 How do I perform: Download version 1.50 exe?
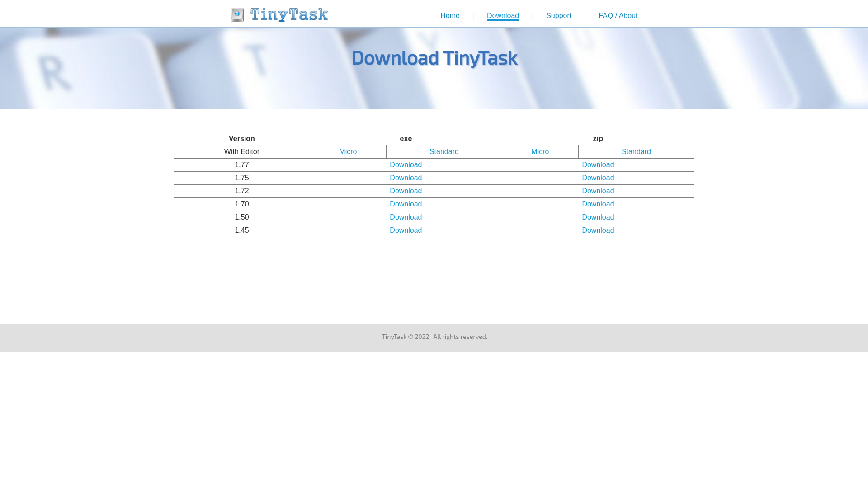[406, 217]
